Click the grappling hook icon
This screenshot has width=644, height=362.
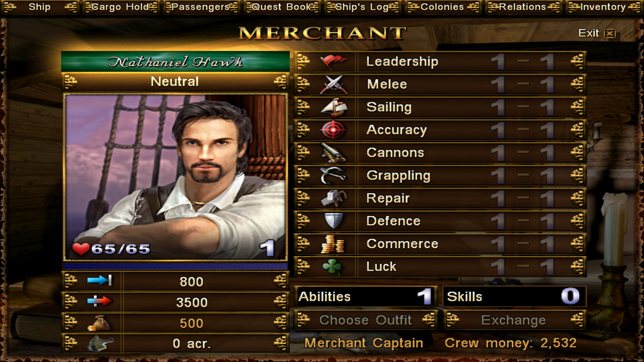333,176
